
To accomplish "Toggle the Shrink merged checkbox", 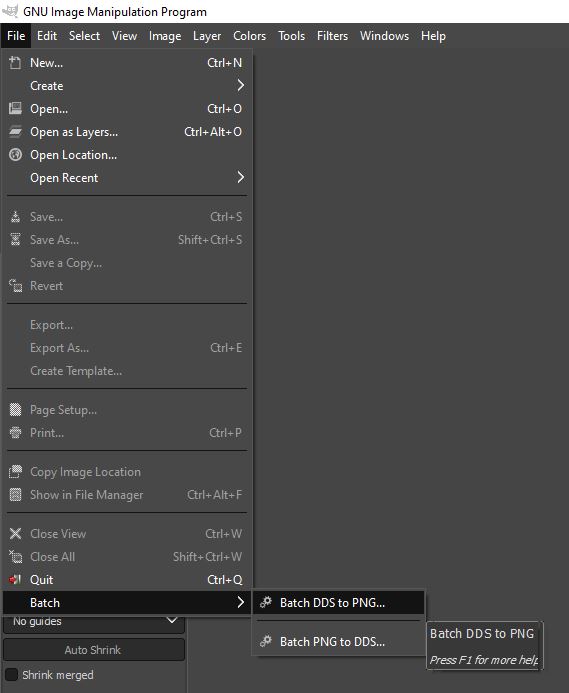I will click(x=11, y=675).
